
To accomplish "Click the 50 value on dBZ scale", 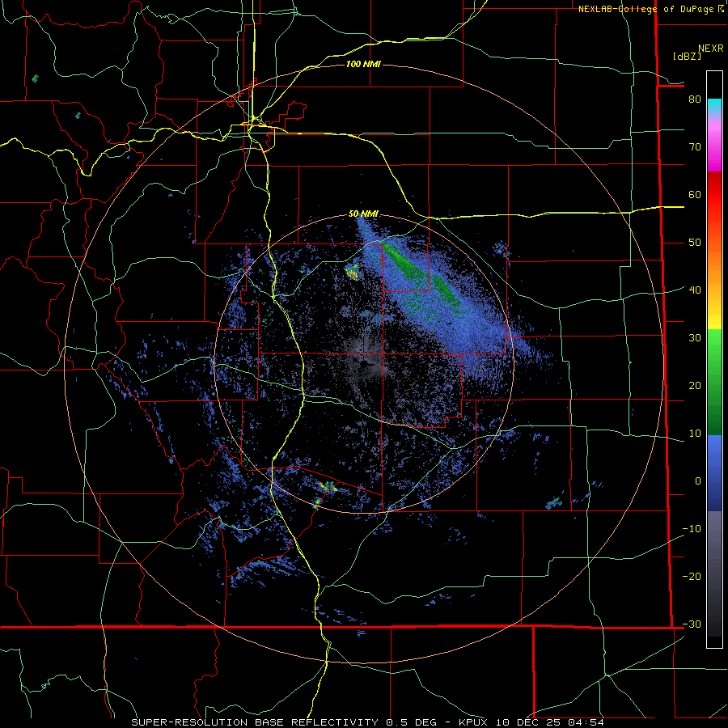I will click(695, 243).
